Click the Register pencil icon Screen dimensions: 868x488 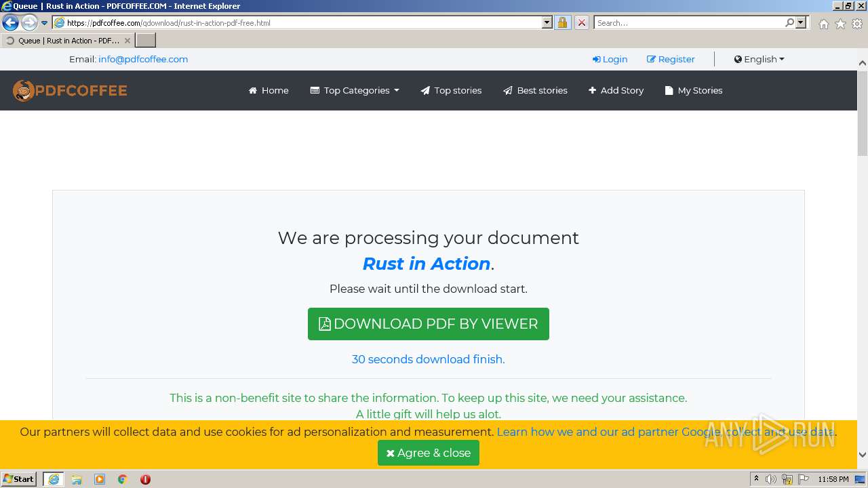pyautogui.click(x=651, y=60)
